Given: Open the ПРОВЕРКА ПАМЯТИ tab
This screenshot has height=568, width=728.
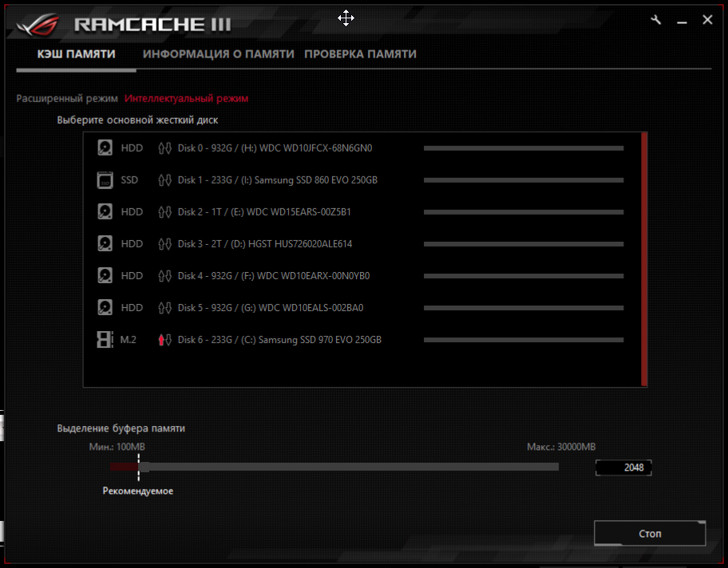Looking at the screenshot, I should [x=360, y=54].
